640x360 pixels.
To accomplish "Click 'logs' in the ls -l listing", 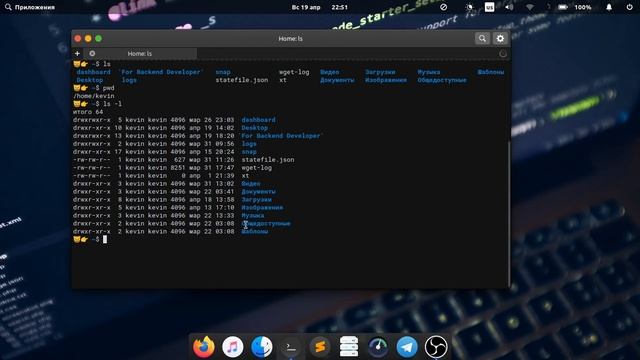I will pyautogui.click(x=249, y=144).
